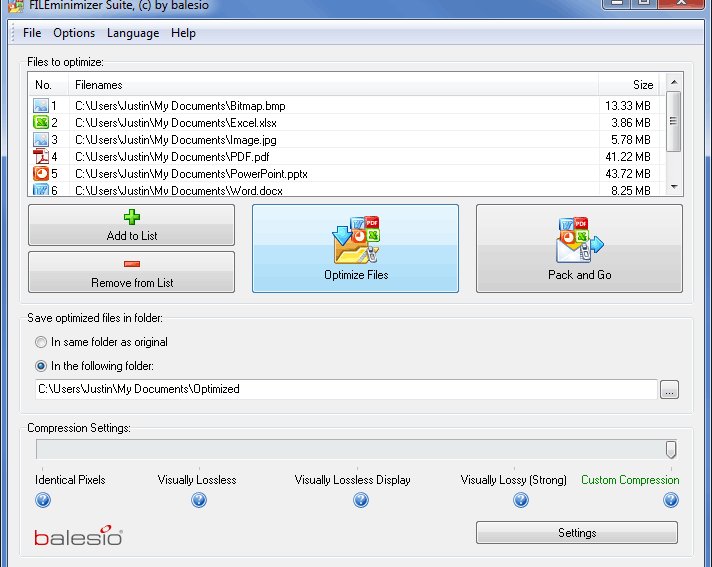The image size is (712, 567).
Task: Click the '43.72 MB' size cell
Action: [x=628, y=173]
